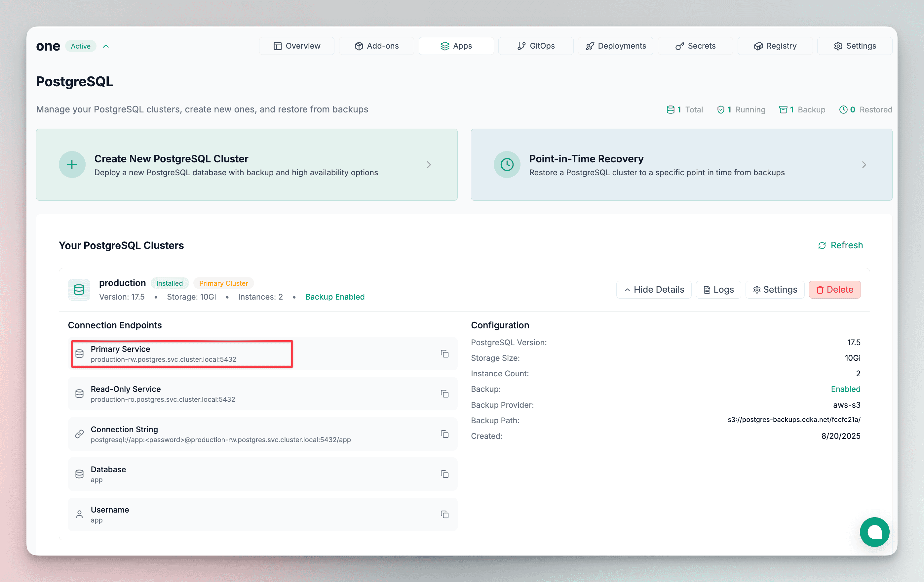Open production cluster Settings button
924x582 pixels.
click(774, 289)
